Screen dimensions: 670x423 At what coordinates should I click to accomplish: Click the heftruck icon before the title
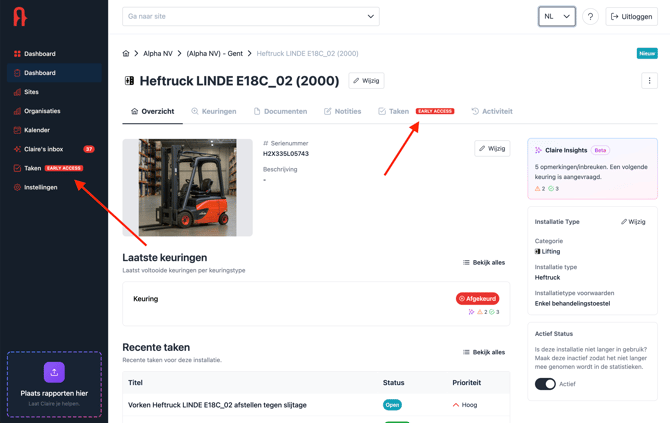(129, 81)
